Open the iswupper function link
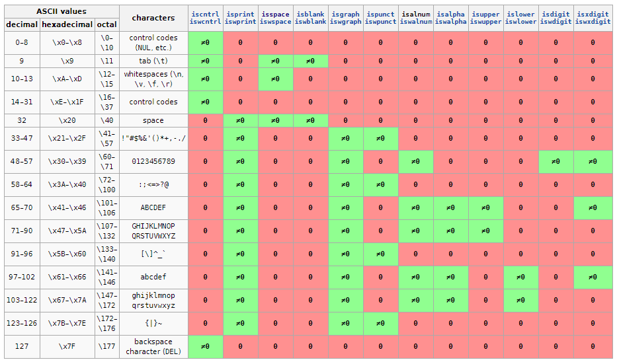This screenshot has width=617, height=364. coord(485,22)
